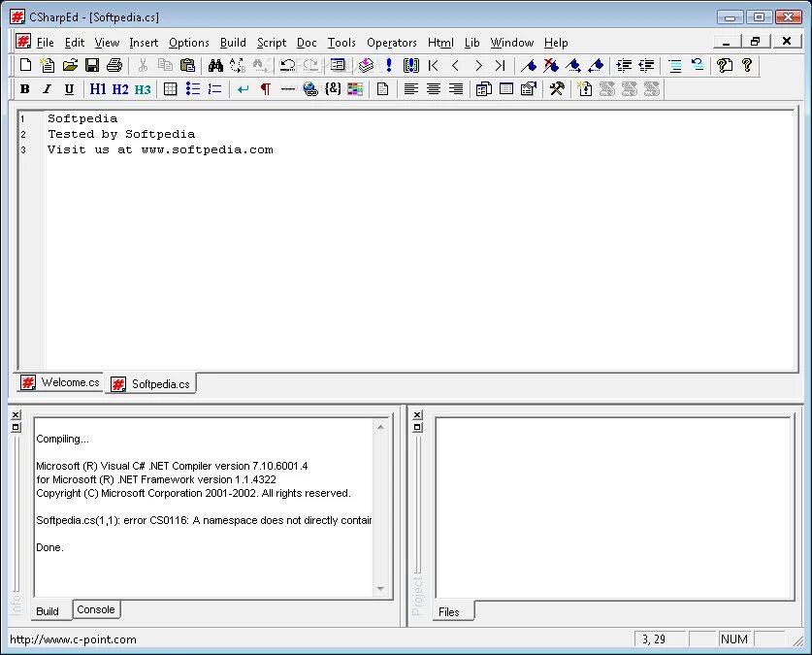812x655 pixels.
Task: Dock or float the Project panel
Action: coord(417,427)
